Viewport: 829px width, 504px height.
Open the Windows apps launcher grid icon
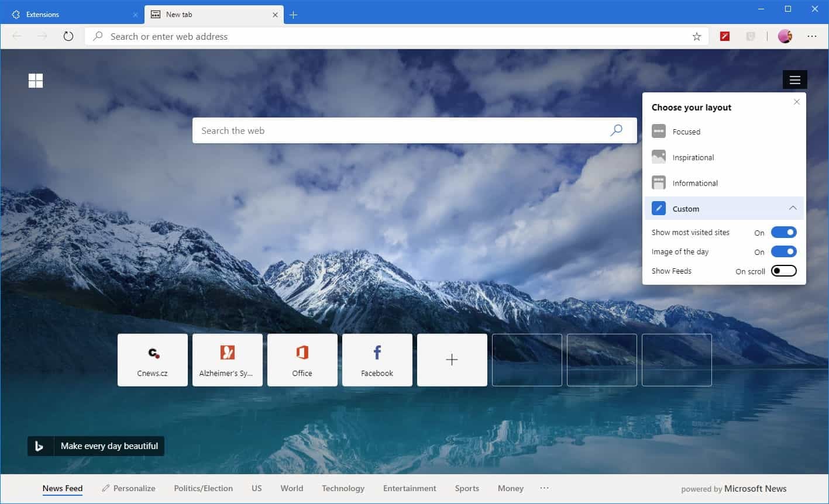pos(36,81)
